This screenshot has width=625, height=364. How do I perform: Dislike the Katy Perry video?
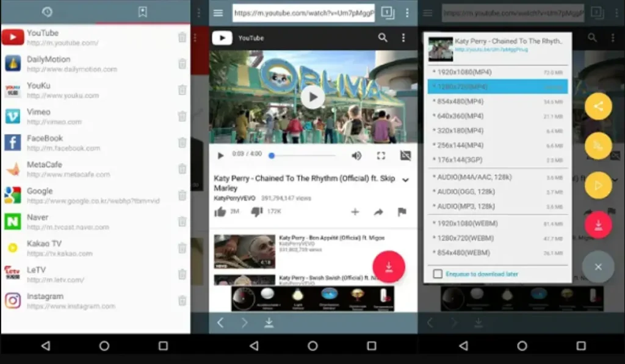[x=257, y=212]
